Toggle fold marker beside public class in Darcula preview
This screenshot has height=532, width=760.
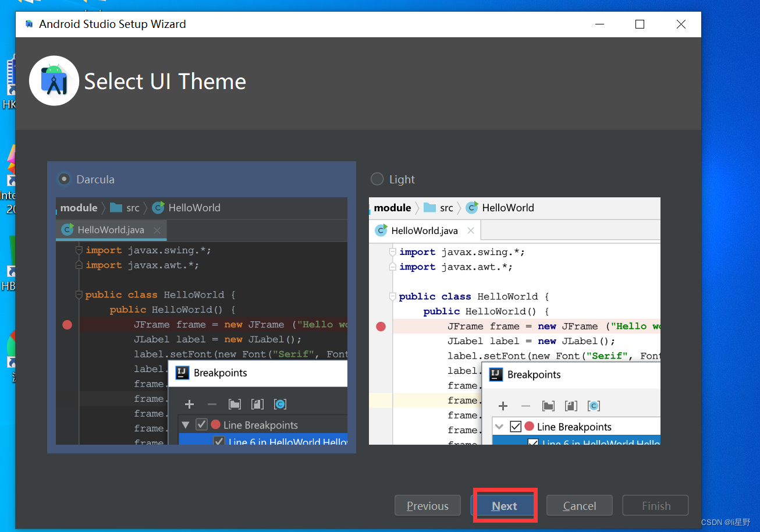coord(79,295)
